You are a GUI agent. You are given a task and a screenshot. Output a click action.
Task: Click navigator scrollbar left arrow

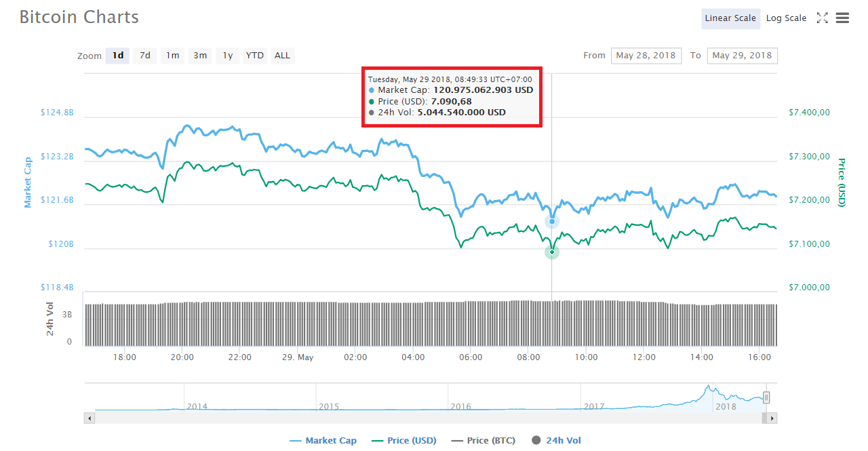89,419
